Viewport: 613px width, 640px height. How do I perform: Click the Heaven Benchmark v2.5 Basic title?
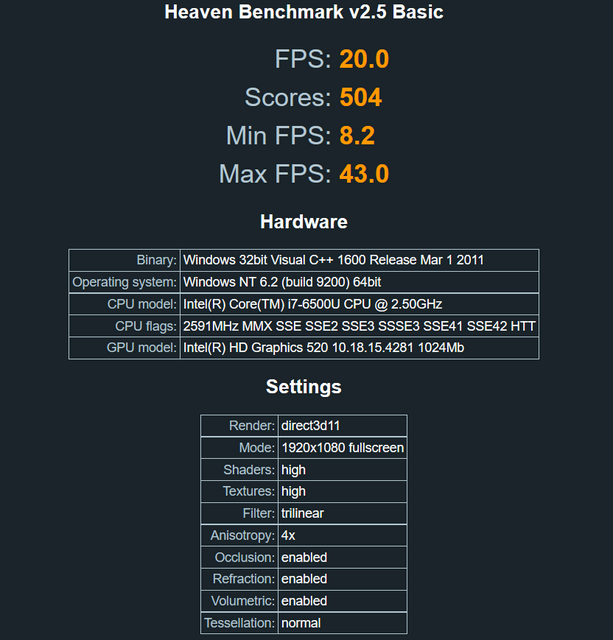303,13
